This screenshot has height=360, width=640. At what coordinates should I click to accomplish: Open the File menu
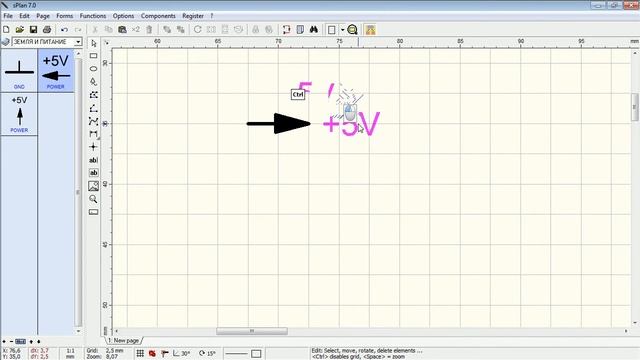coord(8,16)
